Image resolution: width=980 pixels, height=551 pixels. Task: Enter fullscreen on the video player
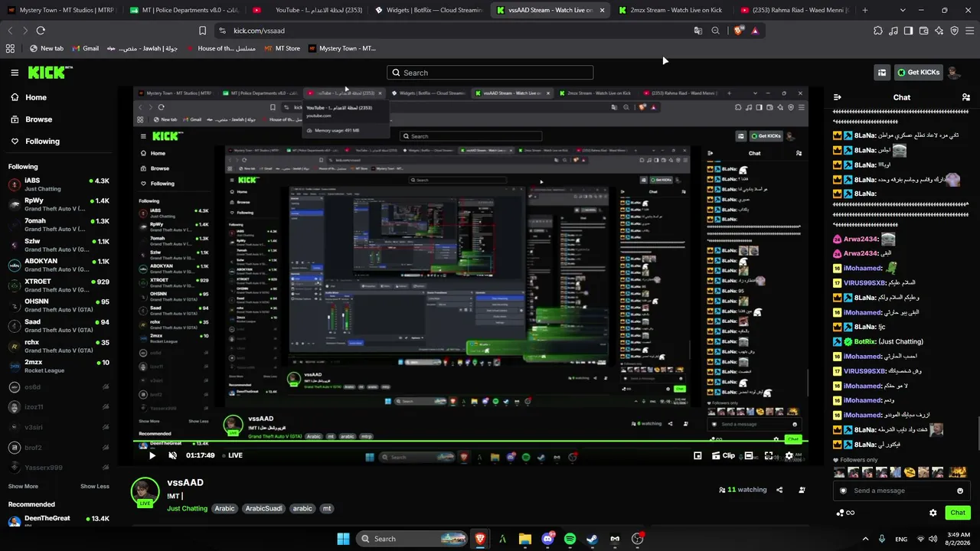pos(769,455)
